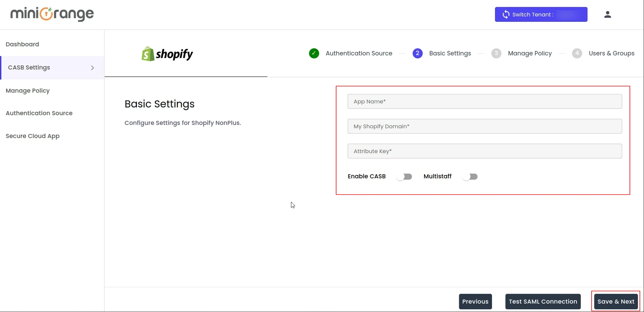Toggle the Enable CASB switch
This screenshot has width=644, height=312.
coord(404,177)
